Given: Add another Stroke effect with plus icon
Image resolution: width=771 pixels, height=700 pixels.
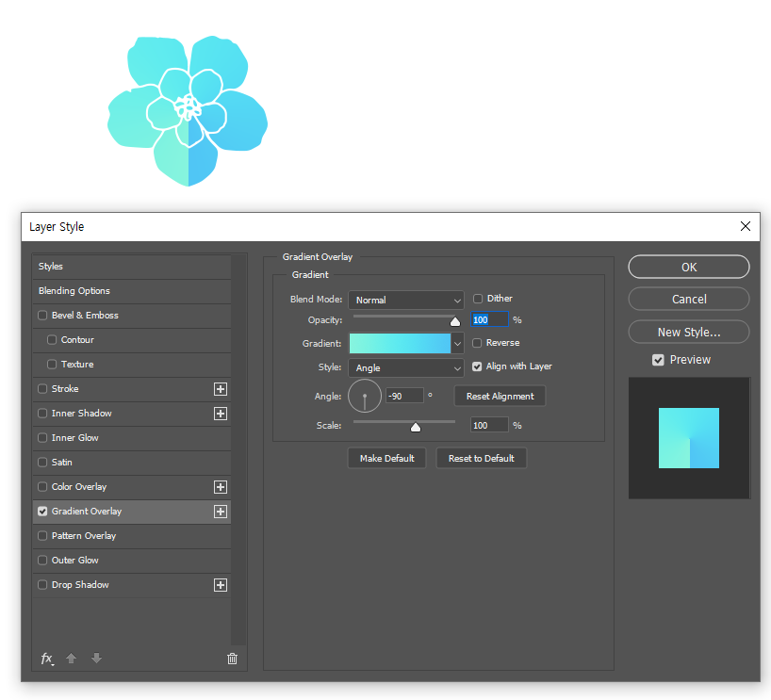Looking at the screenshot, I should point(221,389).
